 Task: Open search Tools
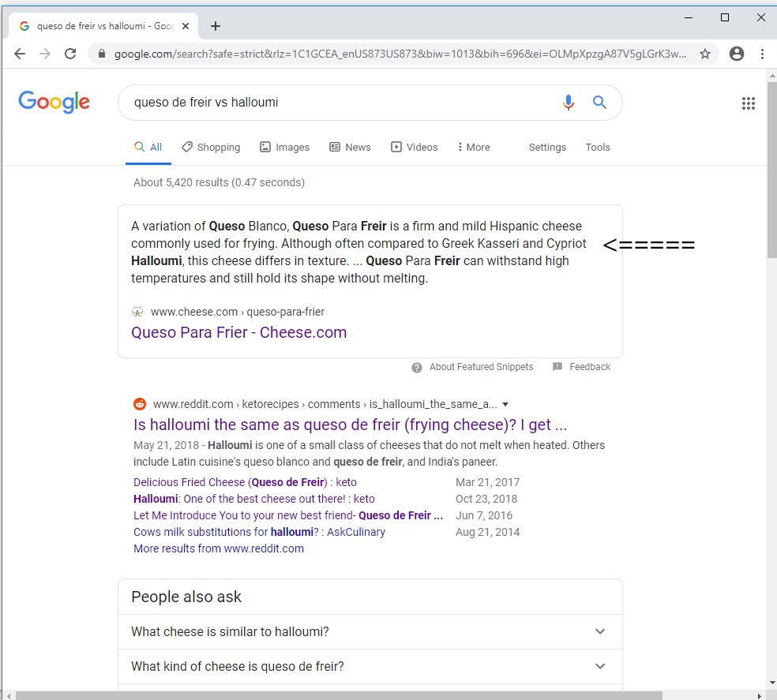click(598, 147)
